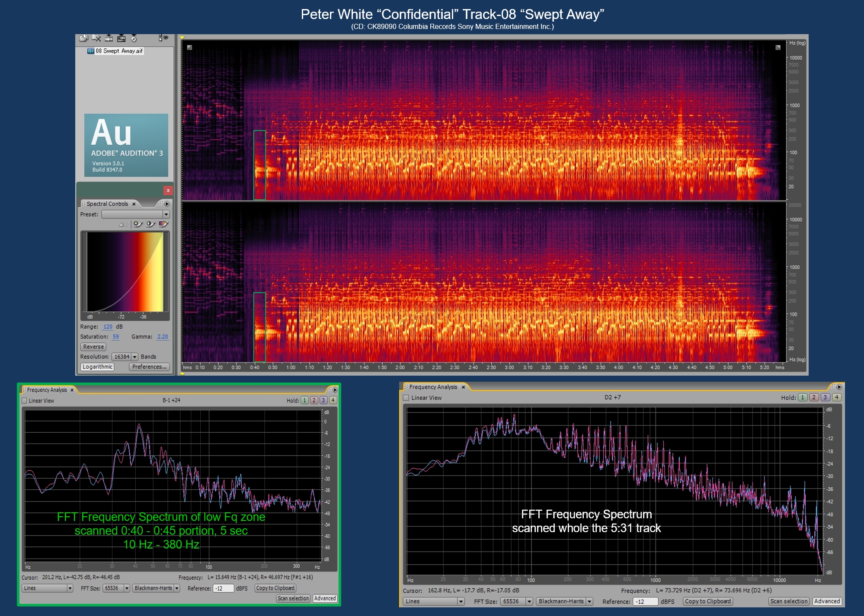Toggle Hold button 1 in left Frequency Analysis

[305, 400]
